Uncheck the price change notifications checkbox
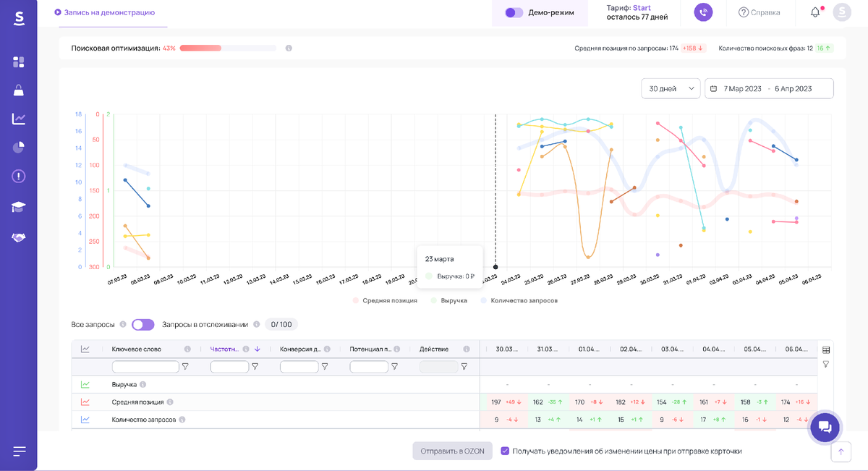Screen dimensions: 868x471 coord(505,451)
